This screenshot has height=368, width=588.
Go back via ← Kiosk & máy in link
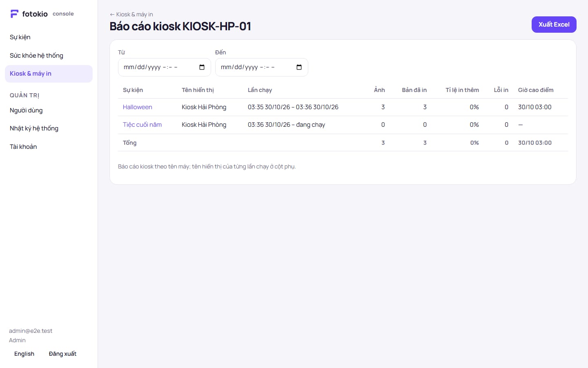(x=131, y=14)
